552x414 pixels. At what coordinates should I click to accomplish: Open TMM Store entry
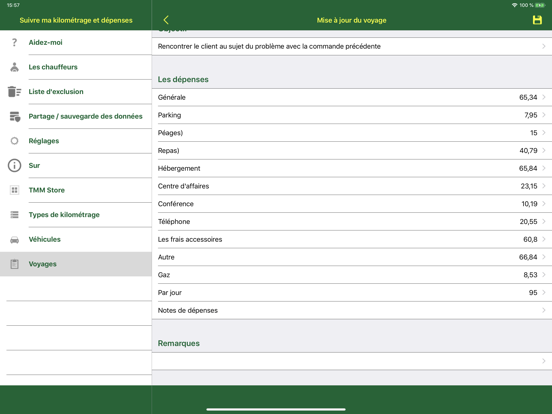point(76,190)
